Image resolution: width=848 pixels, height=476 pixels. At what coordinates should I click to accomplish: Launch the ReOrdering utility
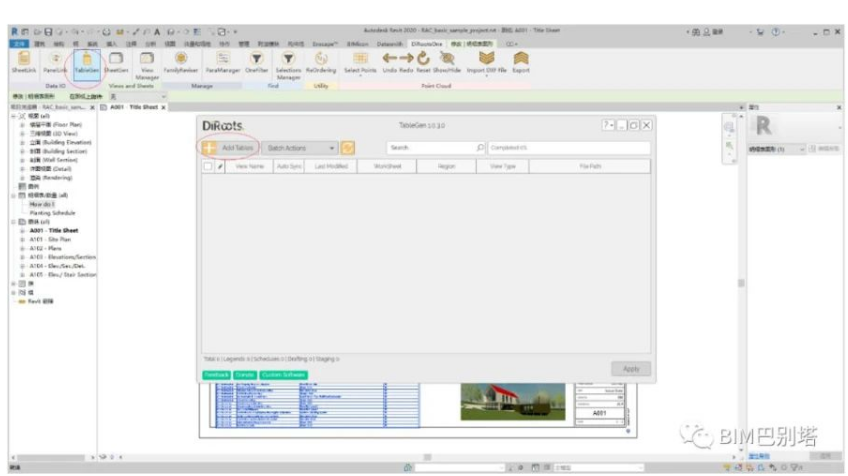click(x=321, y=62)
